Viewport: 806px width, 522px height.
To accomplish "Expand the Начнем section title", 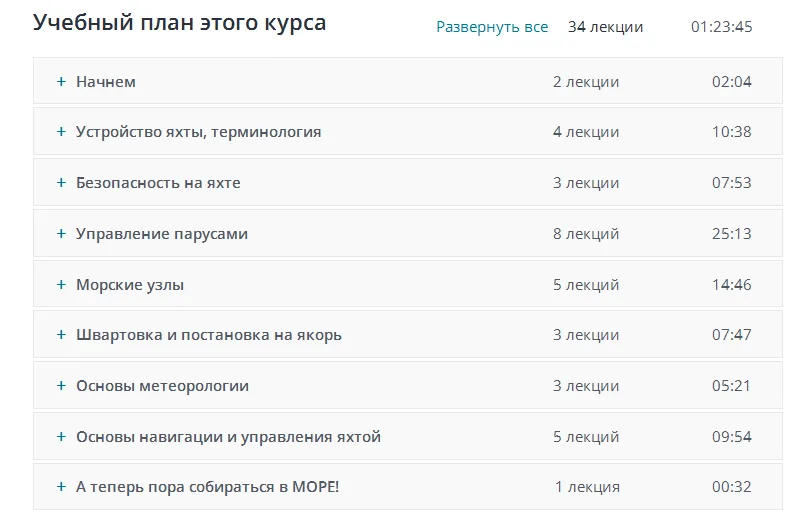I will (106, 82).
